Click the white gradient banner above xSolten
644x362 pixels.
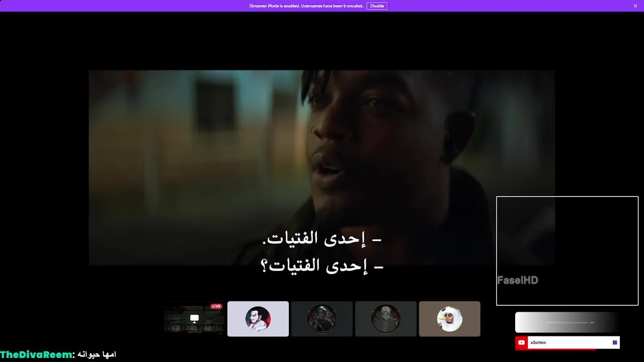coord(567,322)
